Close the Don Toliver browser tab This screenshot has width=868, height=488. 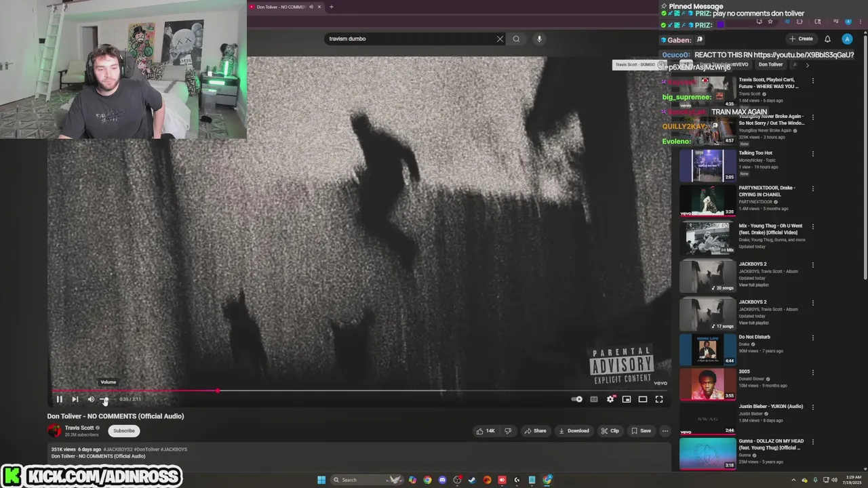[x=319, y=7]
